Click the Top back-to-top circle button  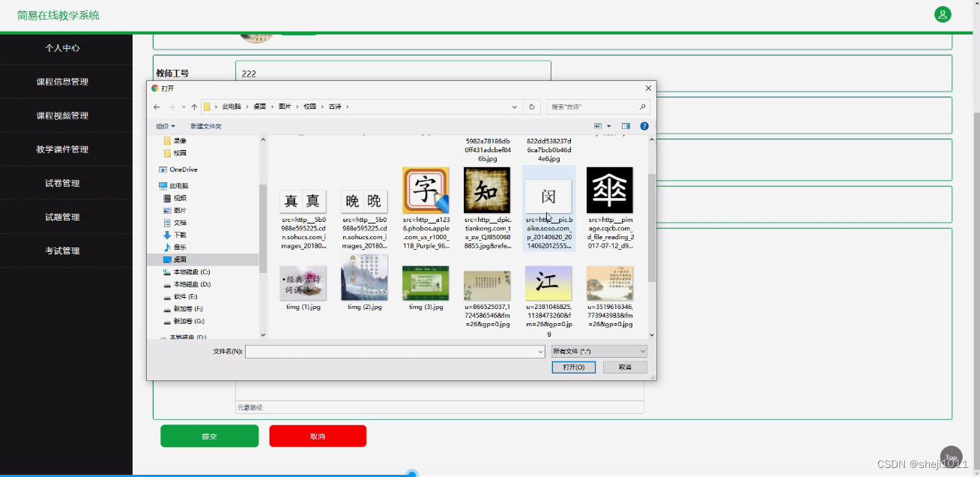951,456
